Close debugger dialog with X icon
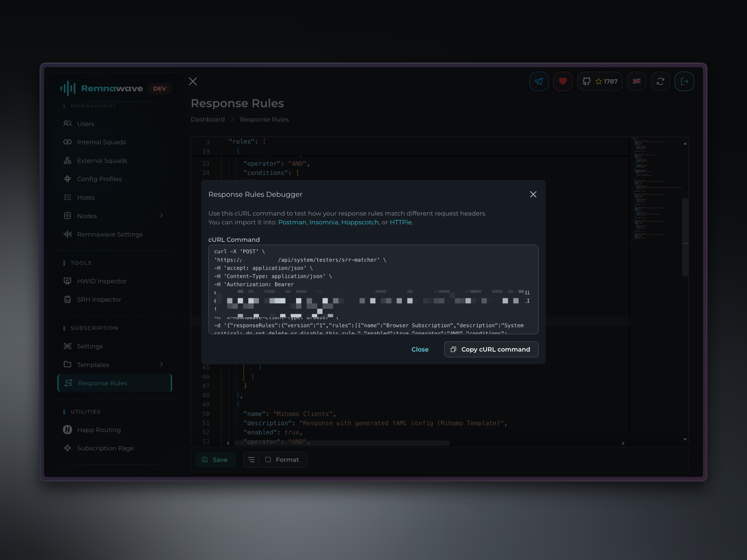747x560 pixels. coord(533,194)
